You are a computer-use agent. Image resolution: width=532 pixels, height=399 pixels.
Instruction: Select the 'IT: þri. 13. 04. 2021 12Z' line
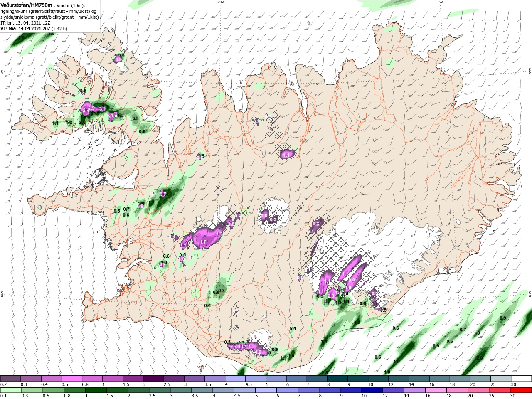point(26,22)
